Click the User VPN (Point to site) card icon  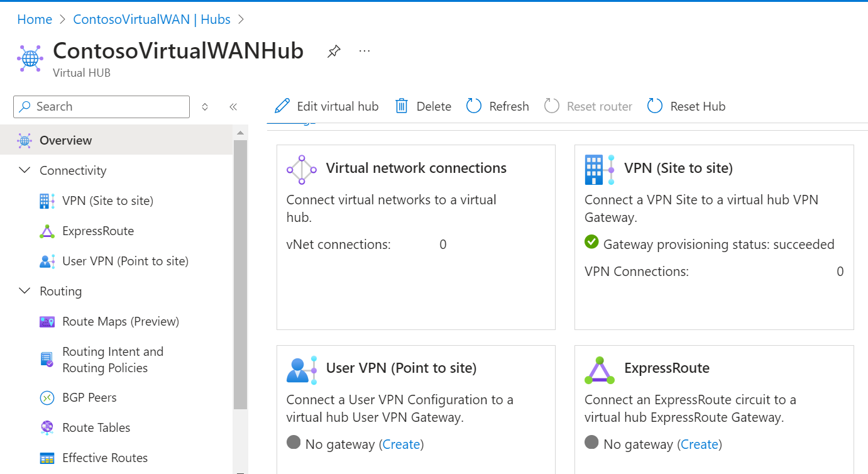[302, 369]
